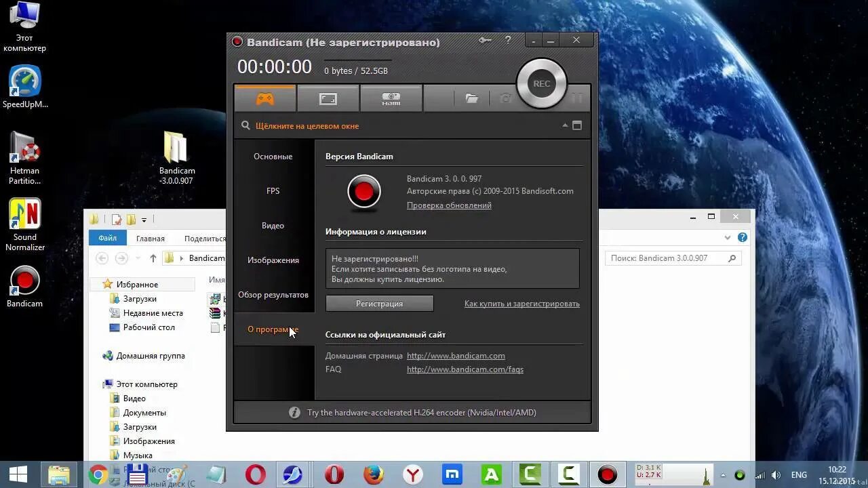Click the 'Bandicam 3. 0. 0. 997' version text
The width and height of the screenshot is (868, 488).
[444, 179]
